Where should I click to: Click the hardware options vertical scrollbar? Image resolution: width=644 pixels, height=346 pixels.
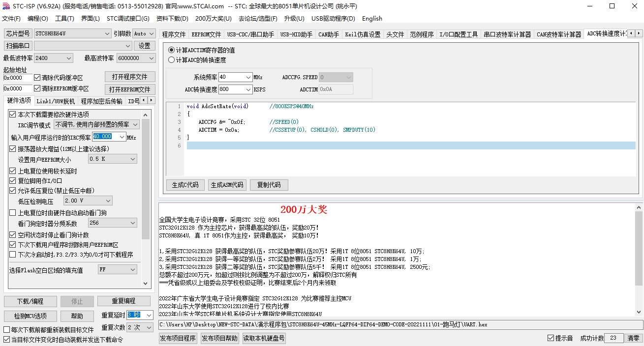(x=146, y=198)
